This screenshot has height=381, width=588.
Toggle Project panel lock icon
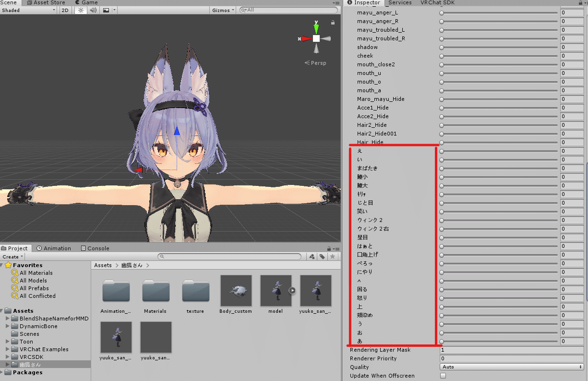[x=328, y=248]
